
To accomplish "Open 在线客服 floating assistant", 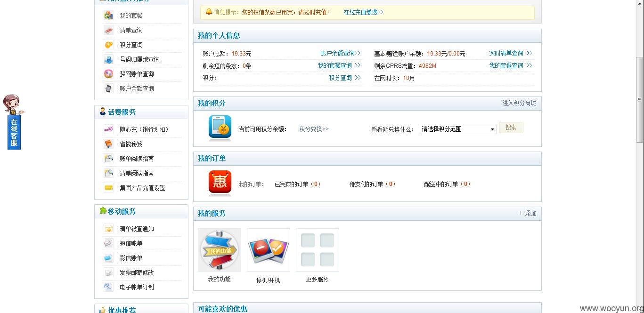I will pyautogui.click(x=14, y=122).
